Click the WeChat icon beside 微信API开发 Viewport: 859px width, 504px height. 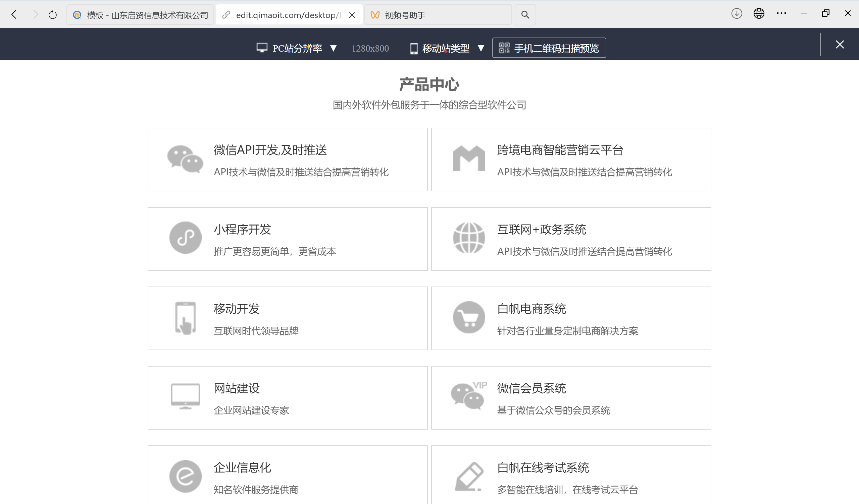pyautogui.click(x=186, y=159)
